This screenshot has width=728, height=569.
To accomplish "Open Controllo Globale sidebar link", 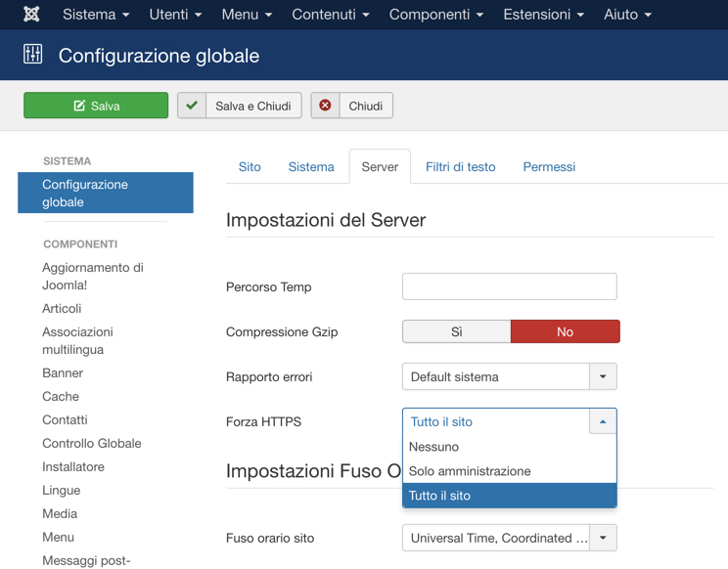I will click(x=92, y=443).
